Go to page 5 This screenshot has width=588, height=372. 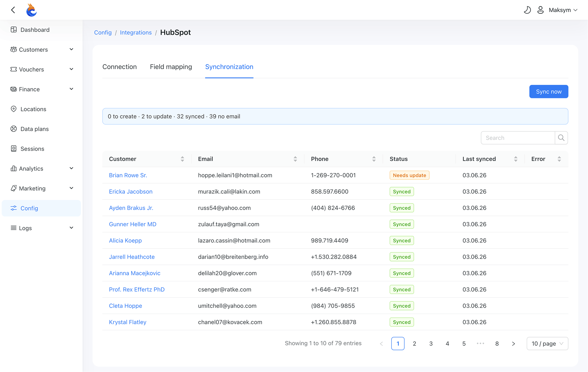tap(464, 344)
